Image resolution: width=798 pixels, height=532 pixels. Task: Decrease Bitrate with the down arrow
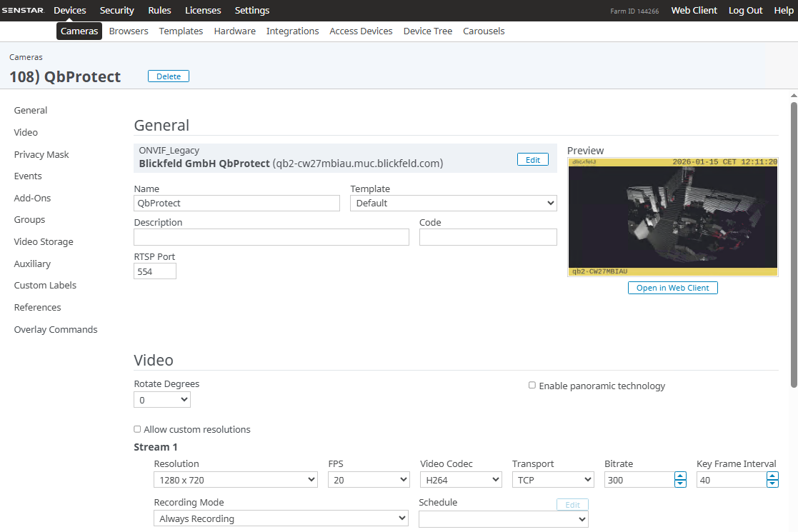pos(680,484)
